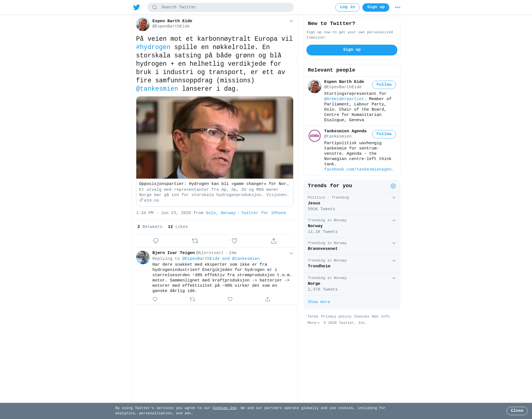
Task: Open the Trondheim trending item
Action: (352, 264)
